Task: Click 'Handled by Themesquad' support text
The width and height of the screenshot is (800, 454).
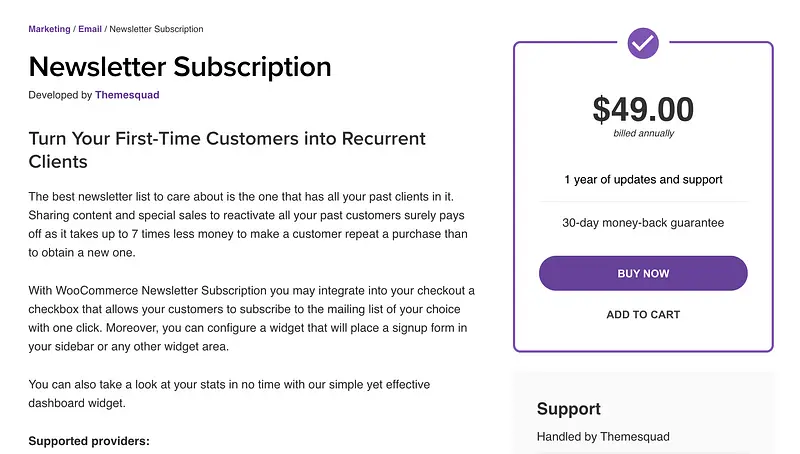Action: tap(603, 436)
